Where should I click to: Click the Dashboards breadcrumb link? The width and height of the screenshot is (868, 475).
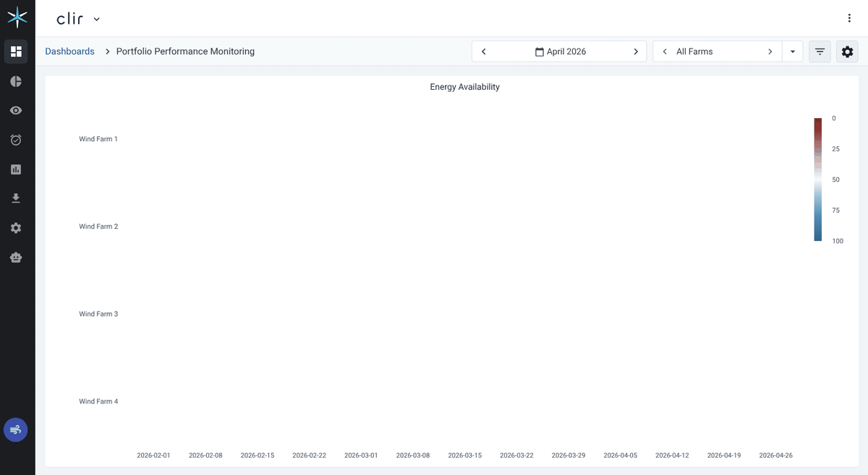[x=69, y=51]
